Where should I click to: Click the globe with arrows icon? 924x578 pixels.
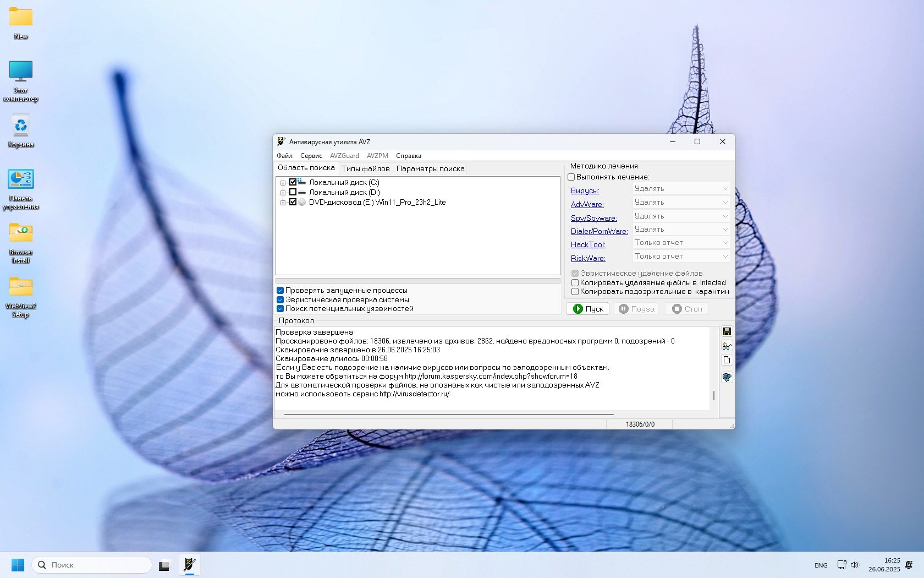point(727,377)
